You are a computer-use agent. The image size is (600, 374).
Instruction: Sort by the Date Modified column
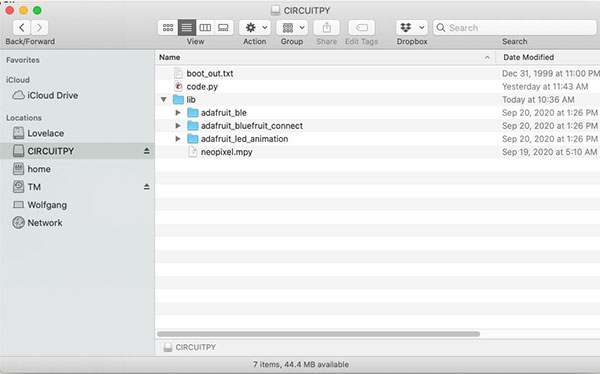528,57
